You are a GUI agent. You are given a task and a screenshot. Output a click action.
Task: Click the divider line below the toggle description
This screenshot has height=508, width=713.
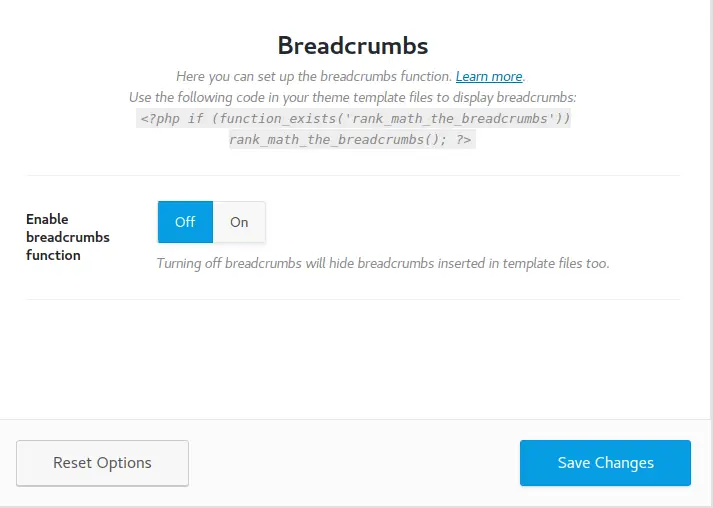[352, 299]
